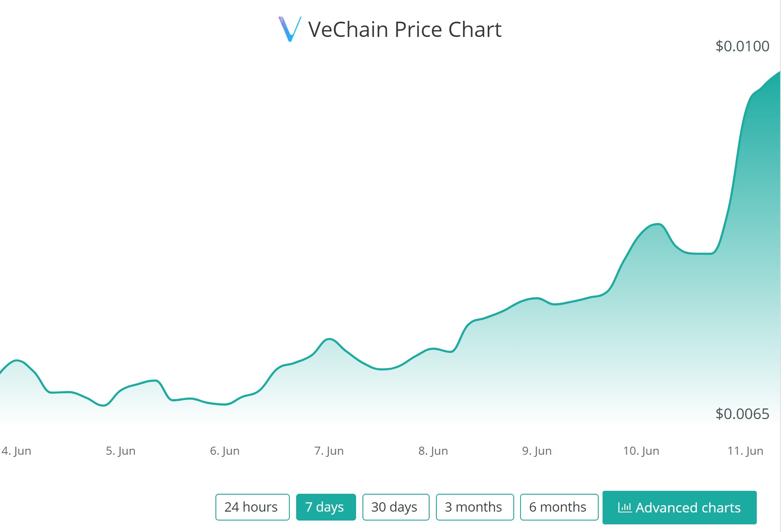The height and width of the screenshot is (532, 781).
Task: Switch to the 7 days view
Action: coord(325,507)
